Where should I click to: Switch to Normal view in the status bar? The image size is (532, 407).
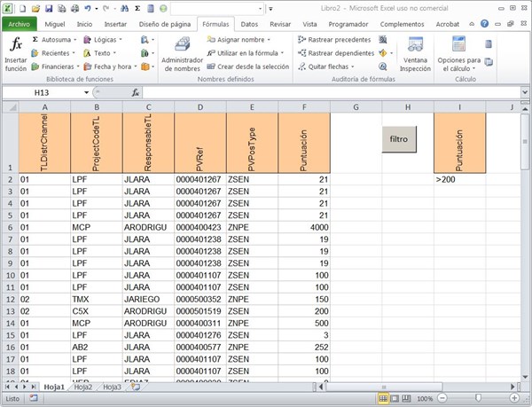tap(383, 399)
